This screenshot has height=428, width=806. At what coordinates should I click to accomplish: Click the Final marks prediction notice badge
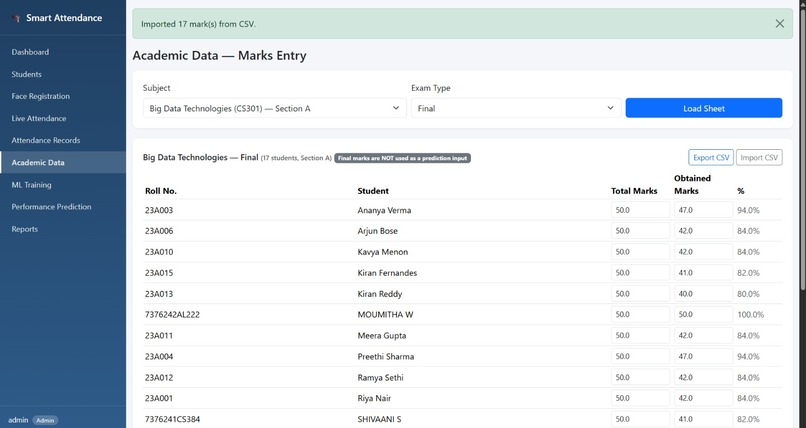point(402,158)
